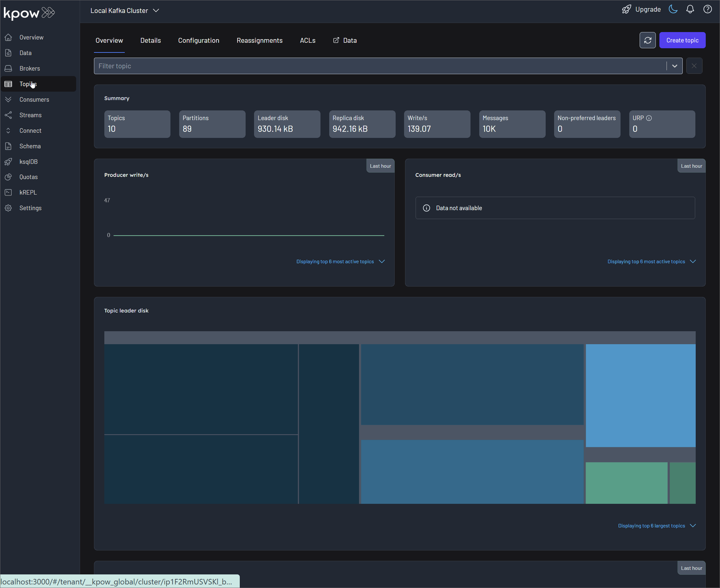Toggle dark mode moon icon

[x=673, y=9]
